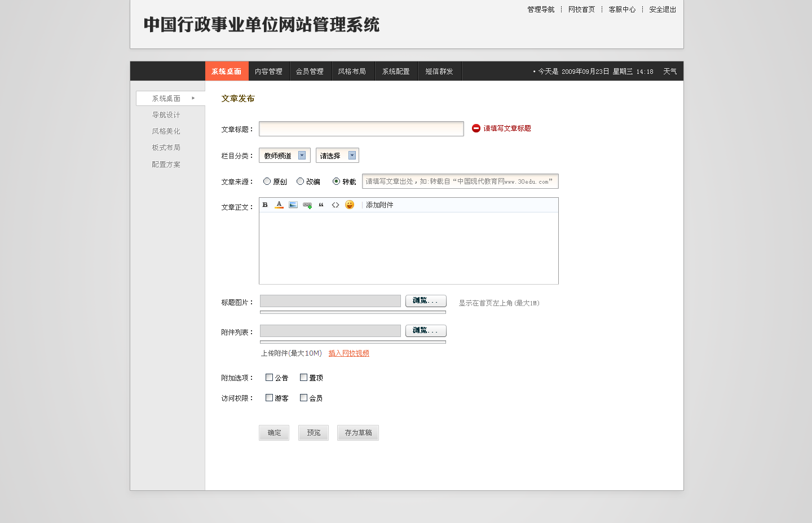Open 内容管理 nav tab
812x523 pixels.
coord(268,72)
